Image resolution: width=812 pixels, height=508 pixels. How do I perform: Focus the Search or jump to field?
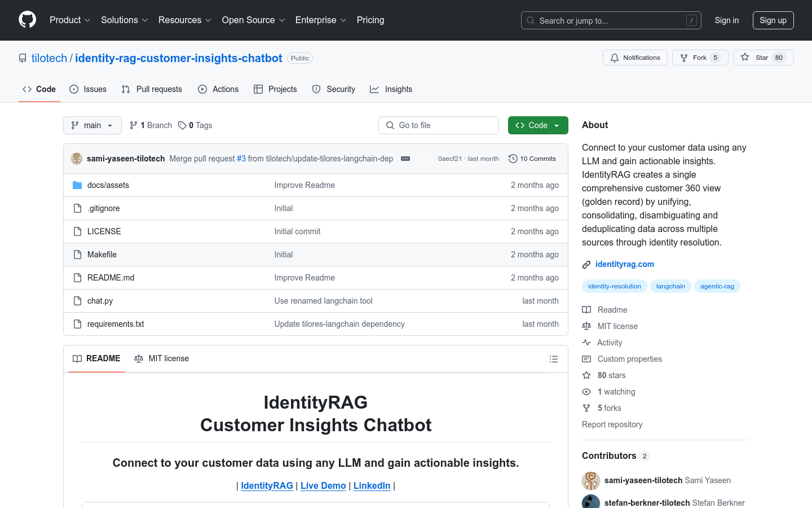pyautogui.click(x=611, y=20)
